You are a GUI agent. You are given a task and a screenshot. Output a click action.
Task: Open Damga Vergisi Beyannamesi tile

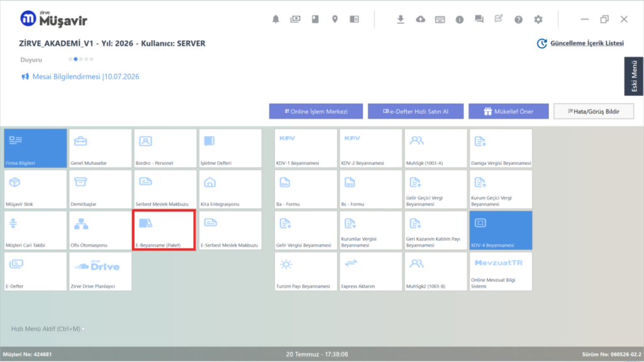[x=501, y=148]
